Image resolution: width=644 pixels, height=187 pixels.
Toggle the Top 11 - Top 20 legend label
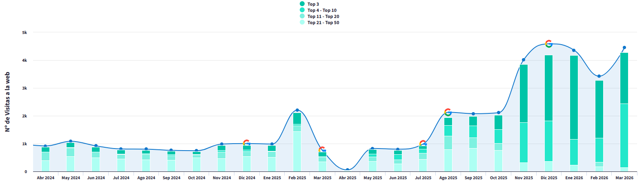(x=323, y=16)
